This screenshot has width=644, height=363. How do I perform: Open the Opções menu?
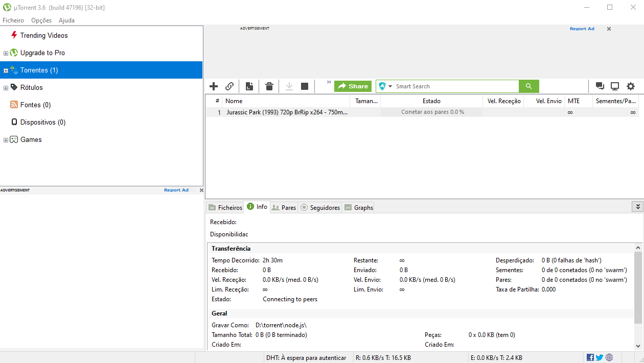pyautogui.click(x=41, y=20)
